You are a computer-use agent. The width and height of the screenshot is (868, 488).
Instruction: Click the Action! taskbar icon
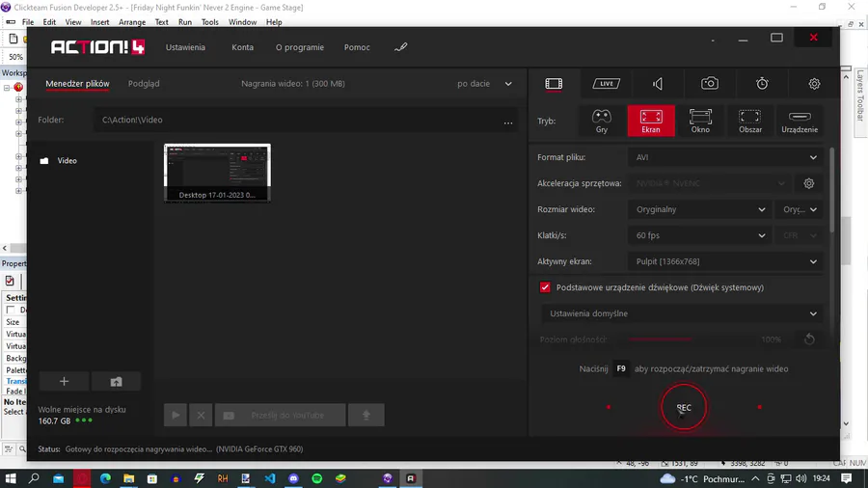click(x=411, y=478)
